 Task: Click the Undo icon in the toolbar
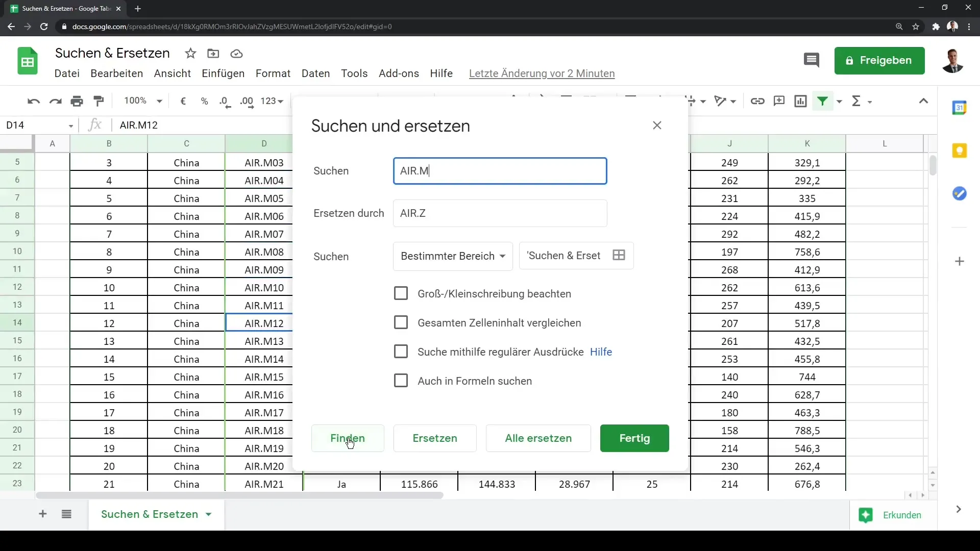(x=34, y=101)
